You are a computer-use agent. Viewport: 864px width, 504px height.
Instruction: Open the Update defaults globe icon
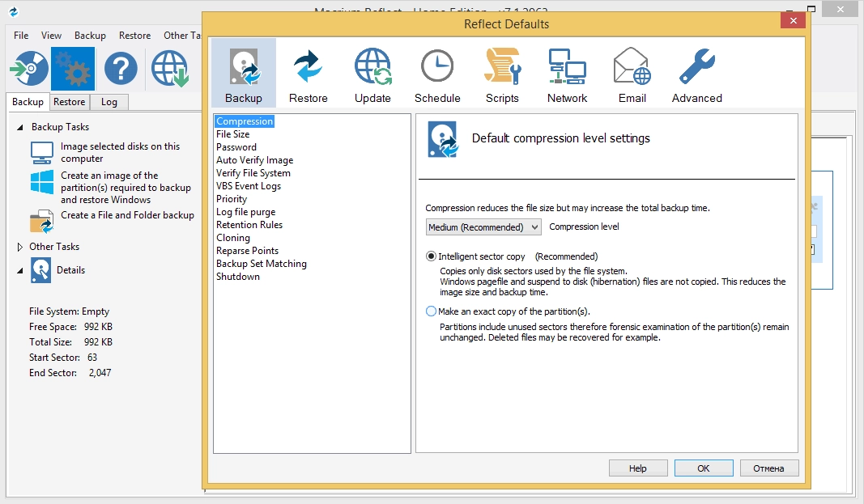click(372, 67)
